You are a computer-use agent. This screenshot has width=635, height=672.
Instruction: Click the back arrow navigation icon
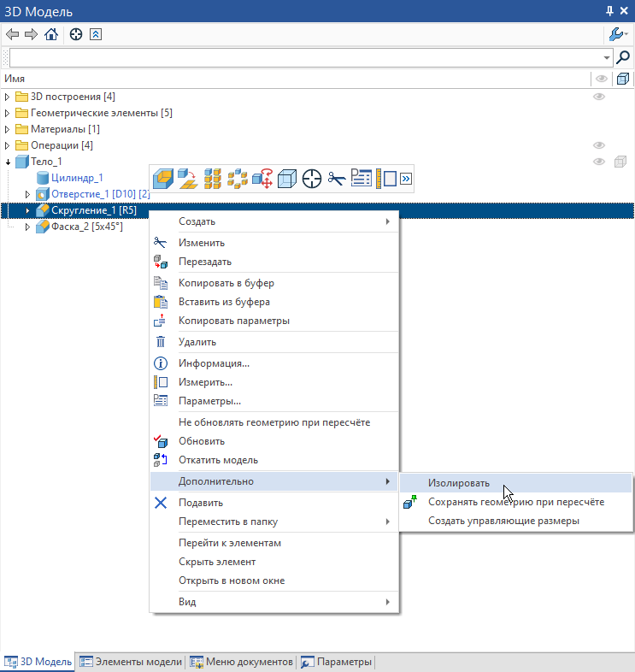tap(12, 35)
